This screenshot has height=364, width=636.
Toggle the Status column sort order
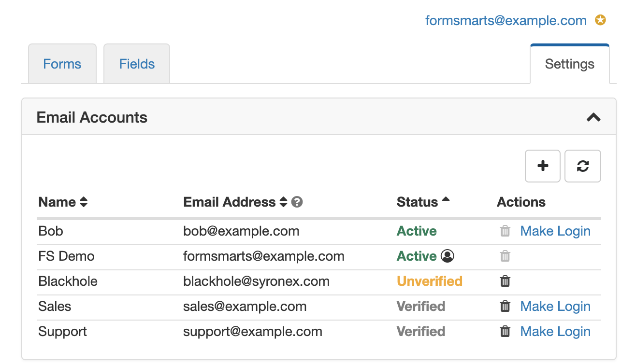446,200
